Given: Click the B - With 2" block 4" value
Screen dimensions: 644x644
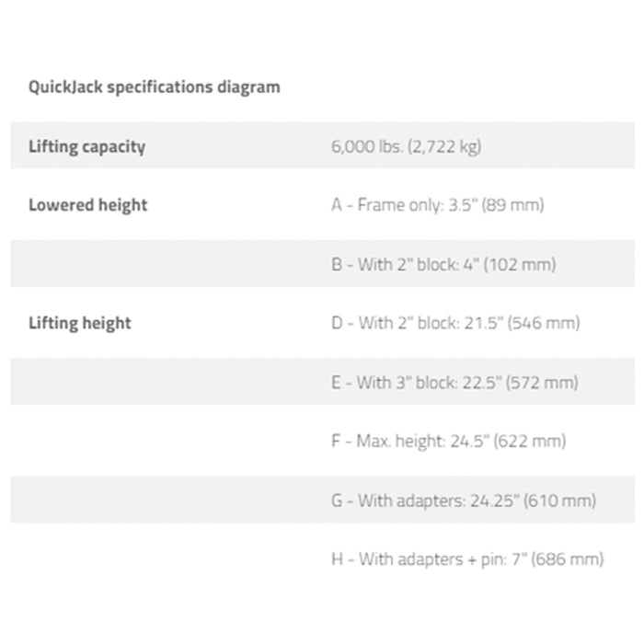Looking at the screenshot, I should 443,265.
